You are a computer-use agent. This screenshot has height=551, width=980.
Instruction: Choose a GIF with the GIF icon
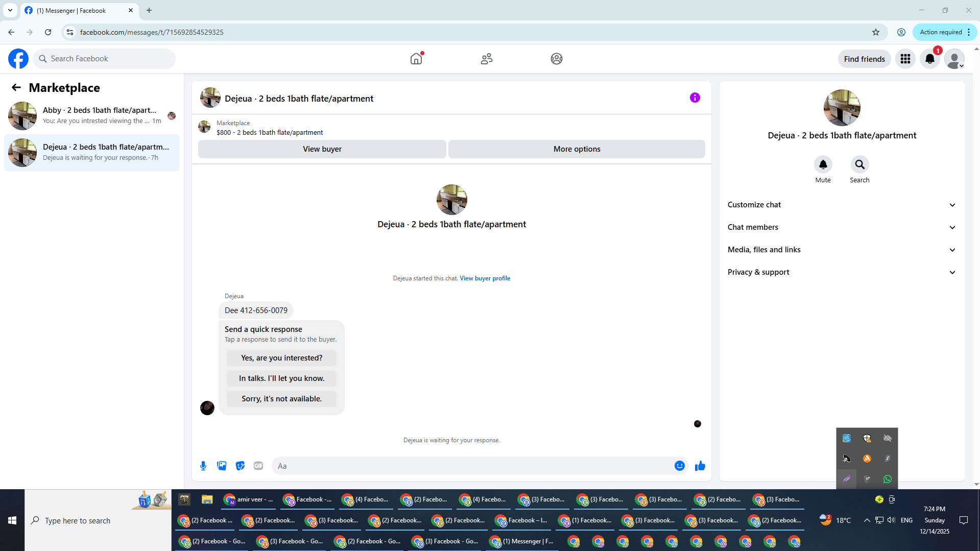(x=258, y=466)
